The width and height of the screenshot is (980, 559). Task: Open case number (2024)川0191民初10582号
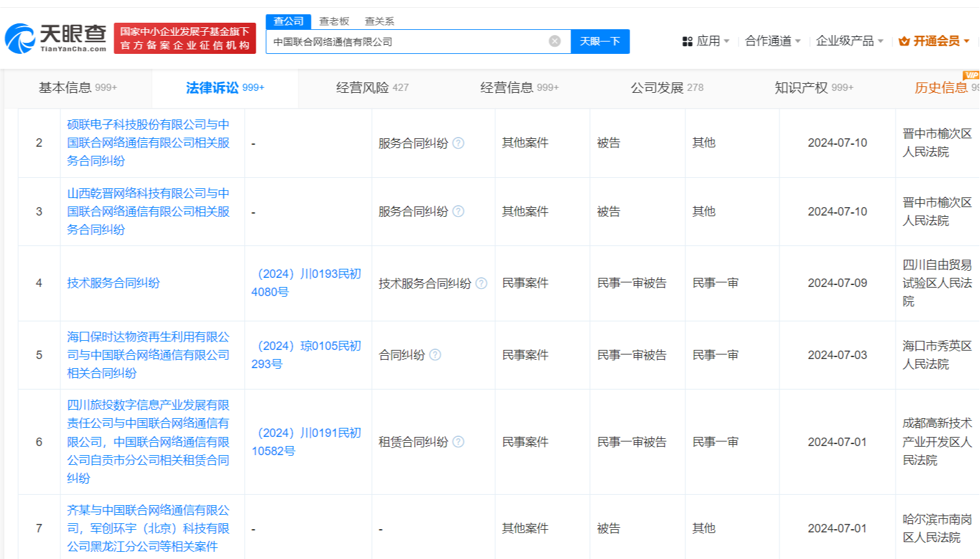[x=306, y=442]
